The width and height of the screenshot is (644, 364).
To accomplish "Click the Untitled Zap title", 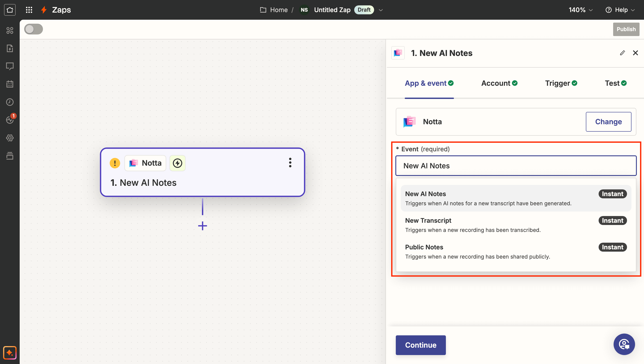I will (x=332, y=10).
